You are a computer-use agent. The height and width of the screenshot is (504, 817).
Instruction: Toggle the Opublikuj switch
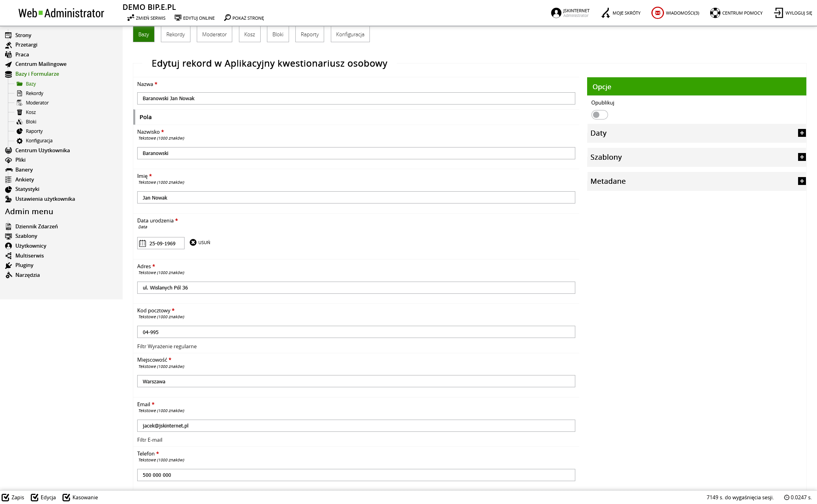click(x=599, y=115)
